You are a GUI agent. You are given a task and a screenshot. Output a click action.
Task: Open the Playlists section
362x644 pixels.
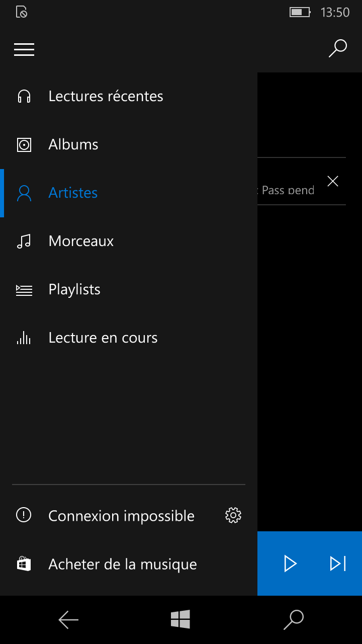click(x=74, y=290)
